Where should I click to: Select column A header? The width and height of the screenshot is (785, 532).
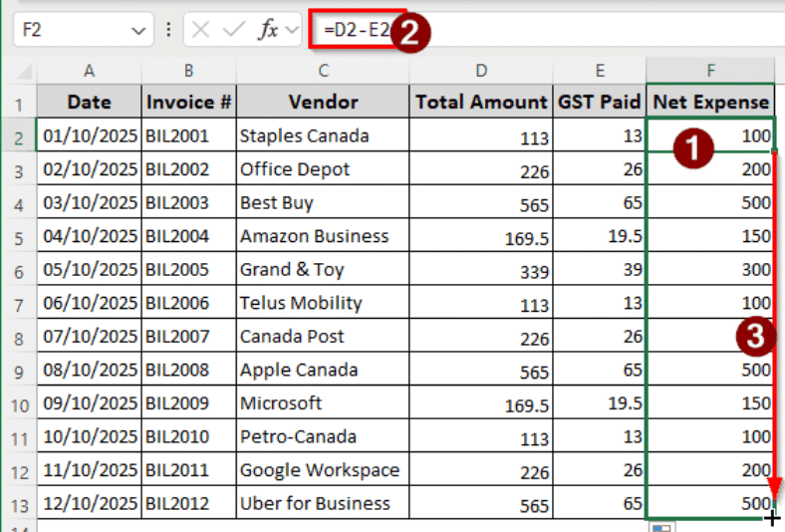click(x=89, y=71)
